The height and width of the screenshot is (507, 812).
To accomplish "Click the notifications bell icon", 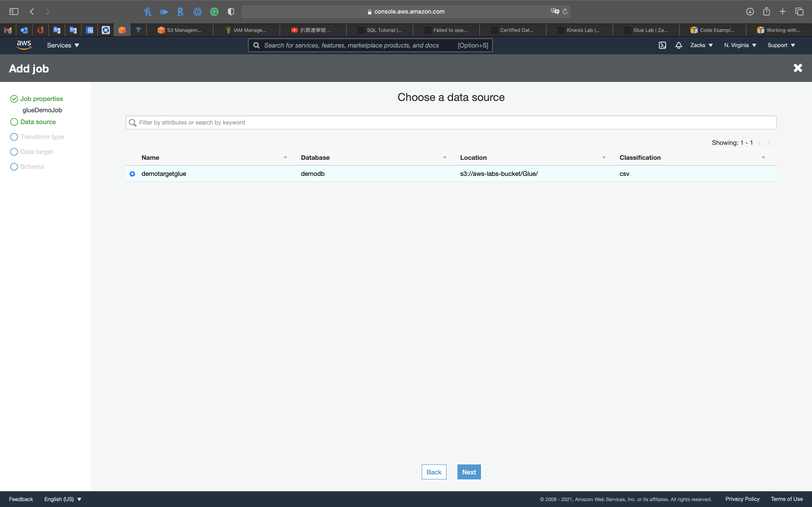I will pos(679,45).
